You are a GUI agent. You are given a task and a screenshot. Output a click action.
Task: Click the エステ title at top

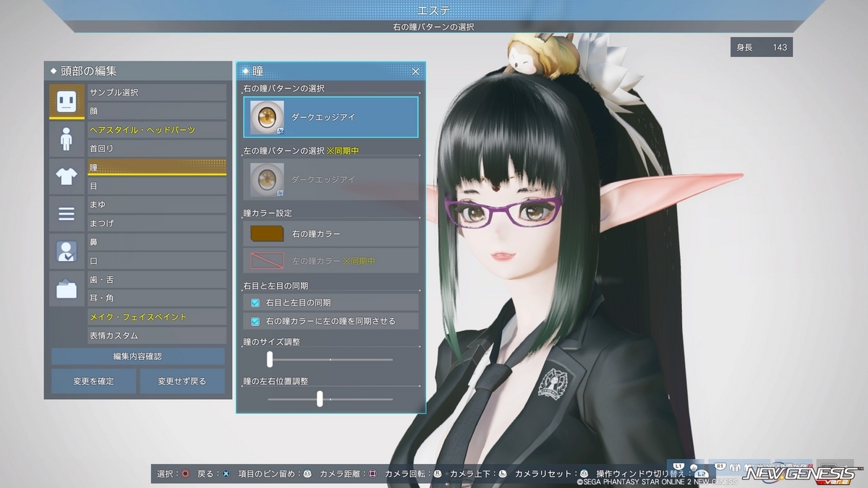pyautogui.click(x=433, y=9)
